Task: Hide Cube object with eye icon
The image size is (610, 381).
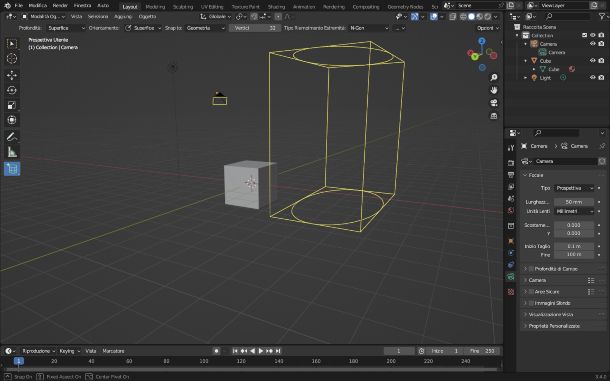Action: click(x=592, y=61)
